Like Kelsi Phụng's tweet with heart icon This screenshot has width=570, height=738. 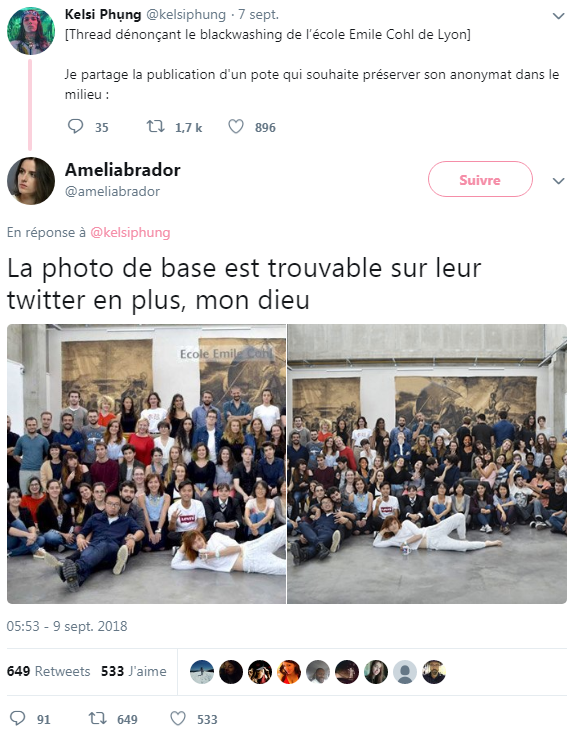[236, 126]
